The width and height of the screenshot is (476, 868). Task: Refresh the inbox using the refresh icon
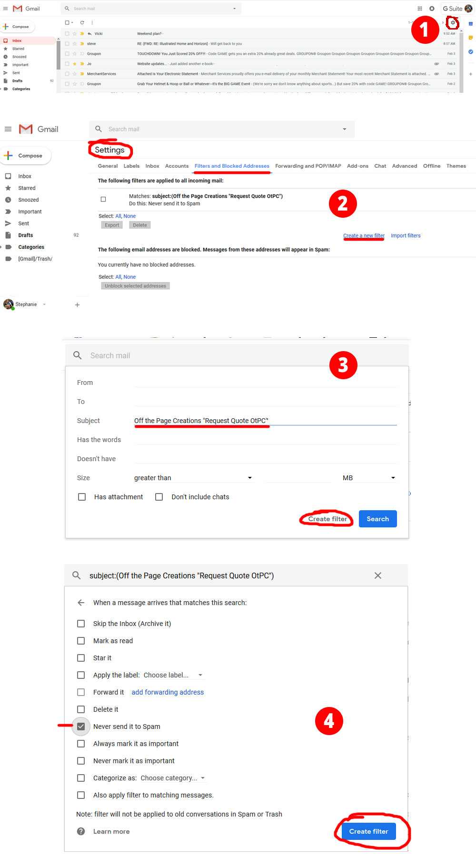point(82,22)
